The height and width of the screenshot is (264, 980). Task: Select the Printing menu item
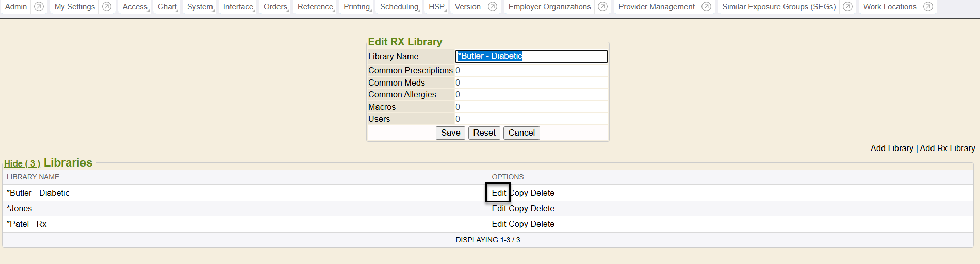click(357, 7)
